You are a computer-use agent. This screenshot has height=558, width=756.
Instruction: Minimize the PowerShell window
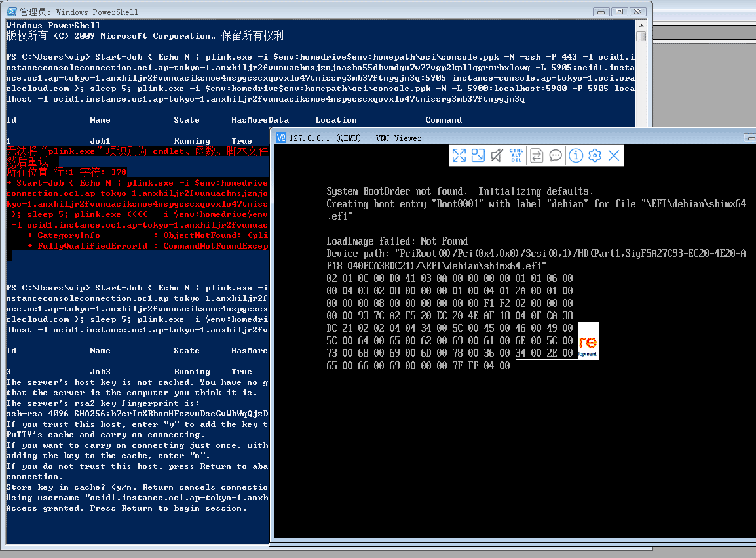pyautogui.click(x=601, y=12)
